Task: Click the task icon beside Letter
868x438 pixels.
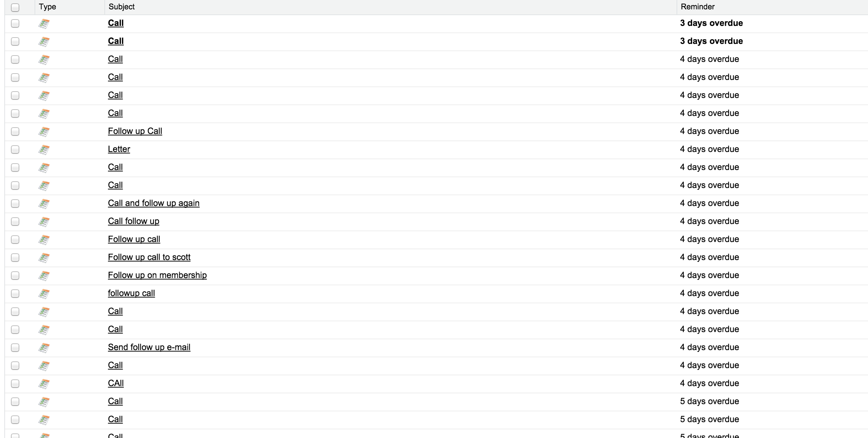Action: pos(44,149)
